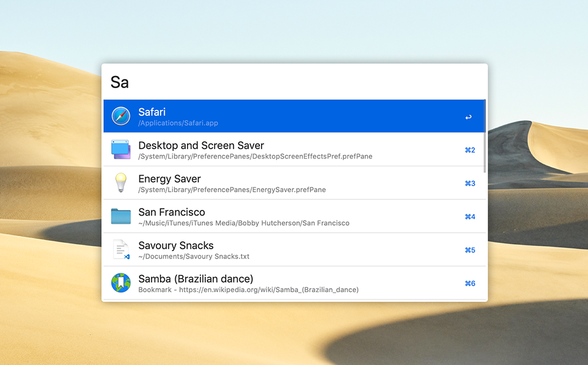Click the ⌘4 shortcut label

click(x=470, y=217)
